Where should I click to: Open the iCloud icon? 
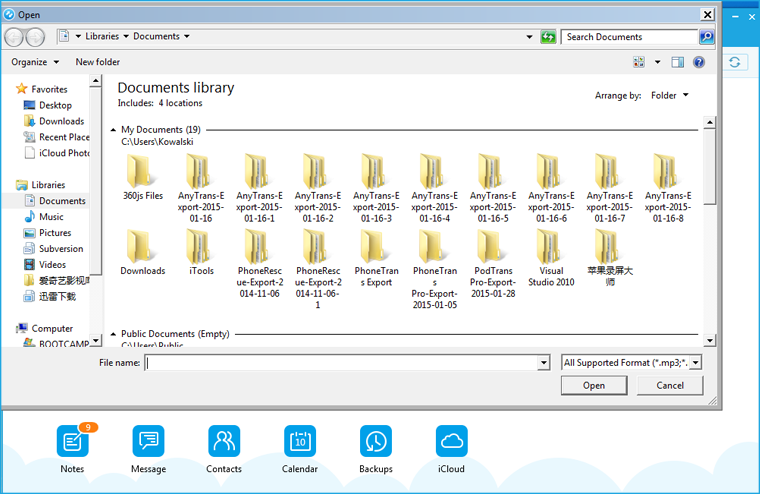451,441
